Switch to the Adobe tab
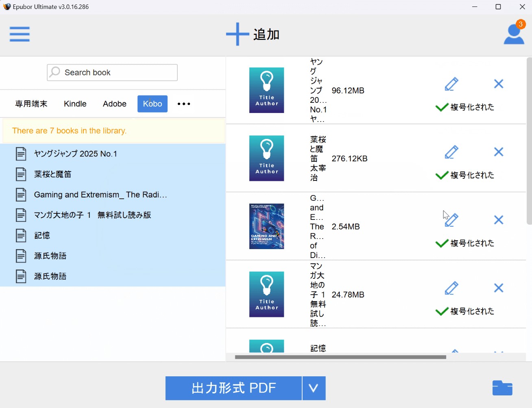The width and height of the screenshot is (532, 408). 115,104
